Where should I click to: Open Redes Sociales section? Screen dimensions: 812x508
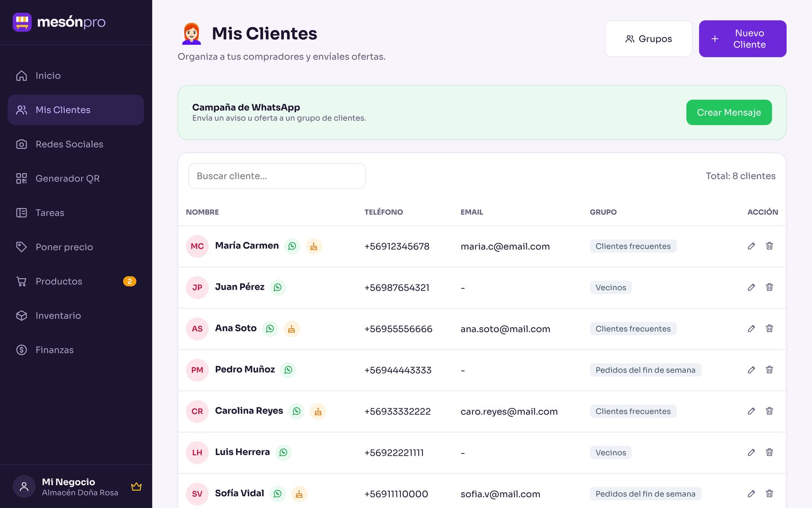tap(76, 144)
